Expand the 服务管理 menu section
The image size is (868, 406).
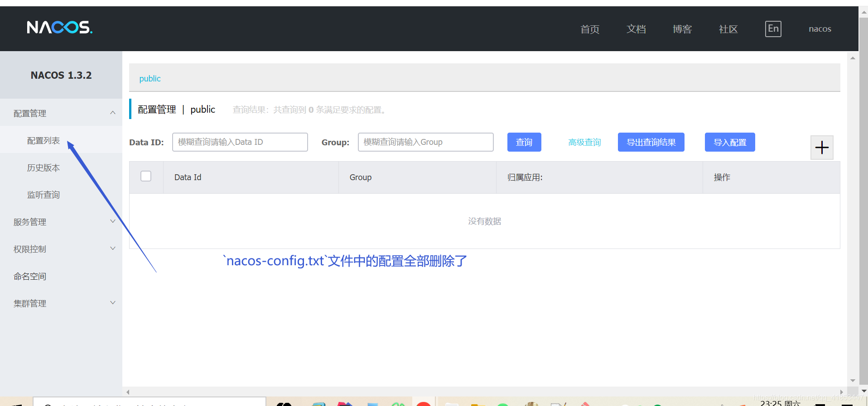click(61, 222)
